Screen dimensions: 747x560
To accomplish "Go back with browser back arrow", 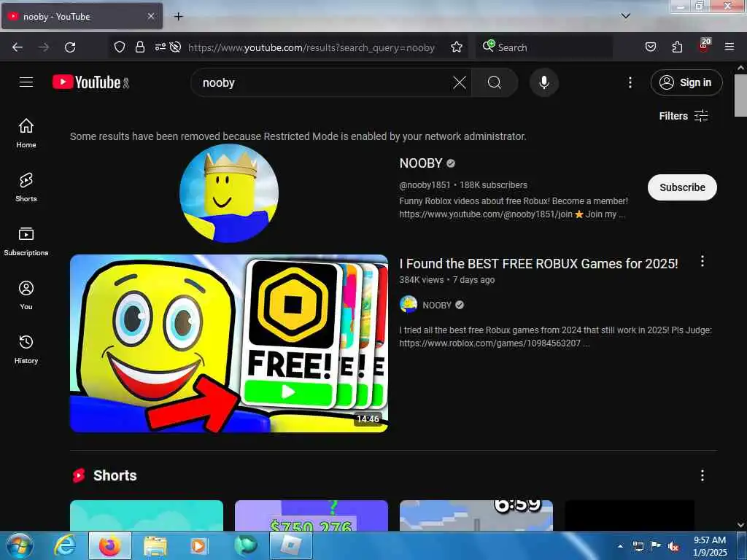I will point(18,47).
